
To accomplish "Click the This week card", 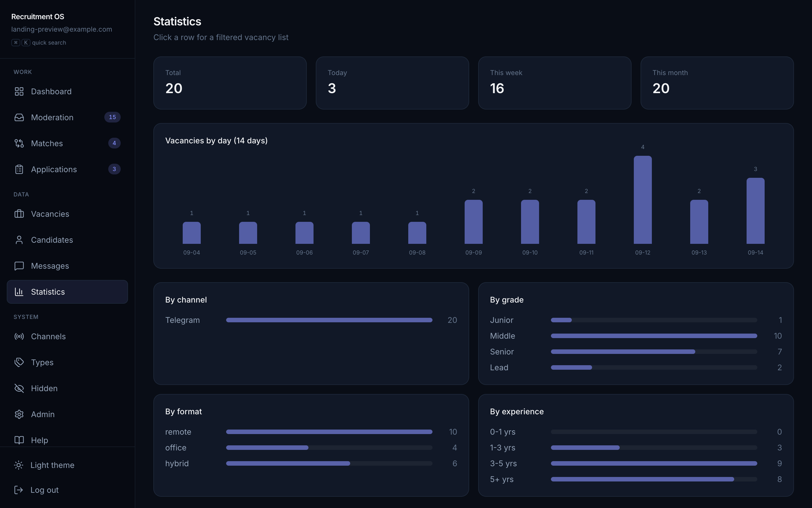I will (x=555, y=83).
